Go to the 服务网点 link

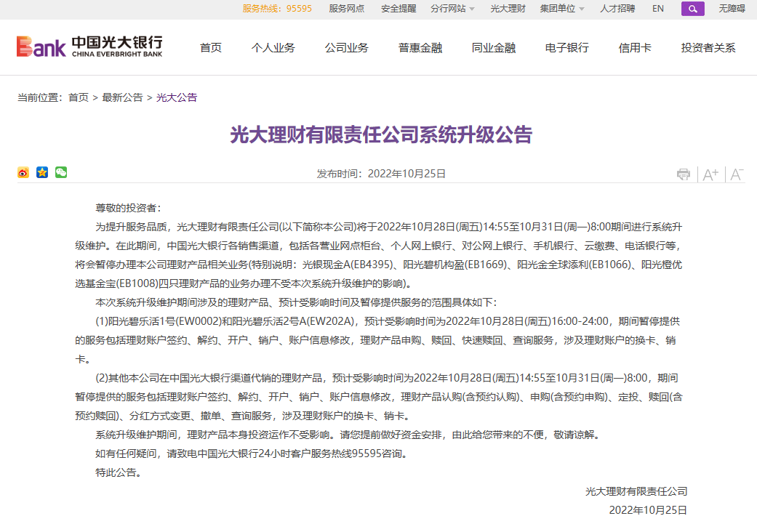click(x=347, y=9)
